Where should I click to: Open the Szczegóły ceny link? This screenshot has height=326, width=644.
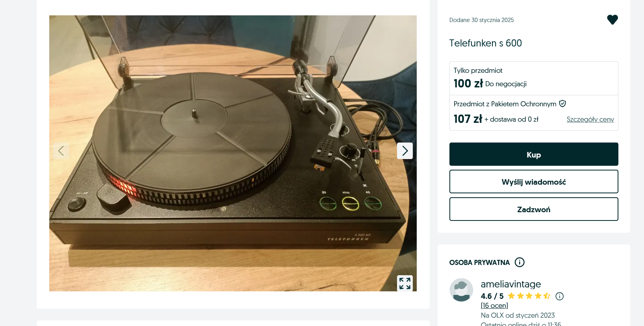(x=590, y=119)
